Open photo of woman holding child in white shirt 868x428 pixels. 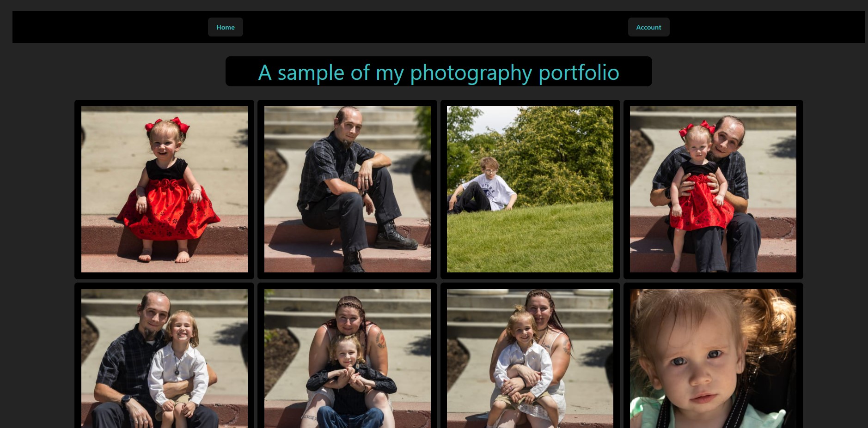(x=530, y=359)
